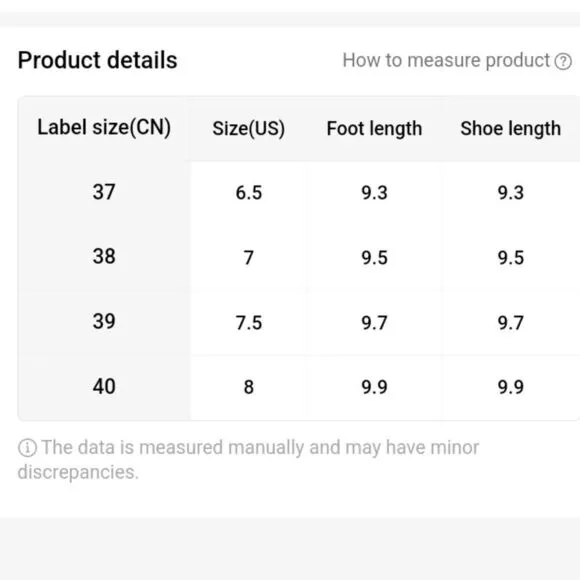Click the foot length 9.7 cell
This screenshot has height=580, width=580.
click(x=374, y=323)
